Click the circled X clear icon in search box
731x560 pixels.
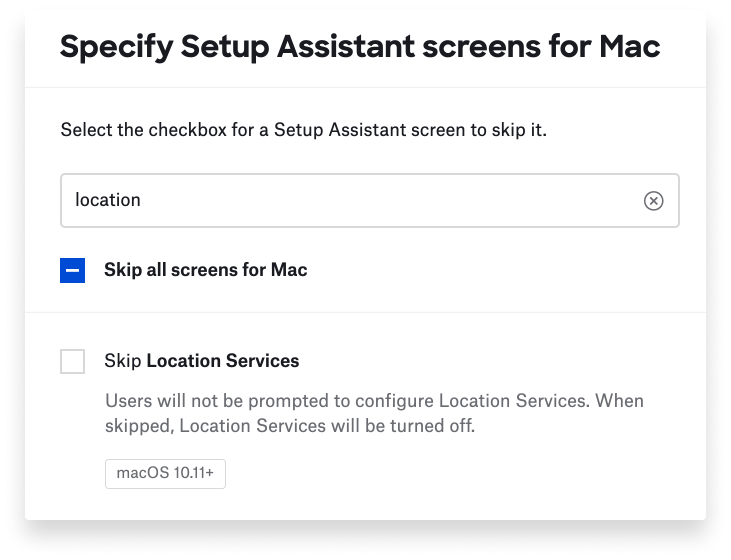point(653,201)
